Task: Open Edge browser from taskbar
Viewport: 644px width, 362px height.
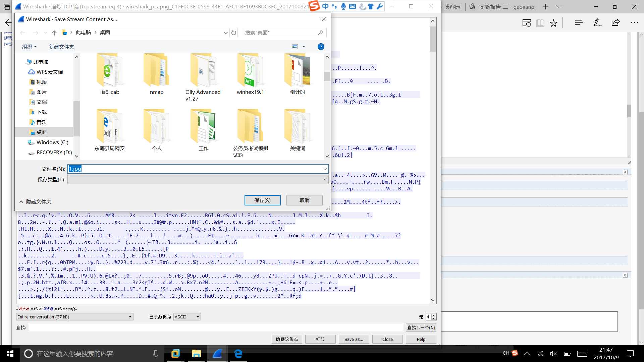Action: [x=238, y=354]
